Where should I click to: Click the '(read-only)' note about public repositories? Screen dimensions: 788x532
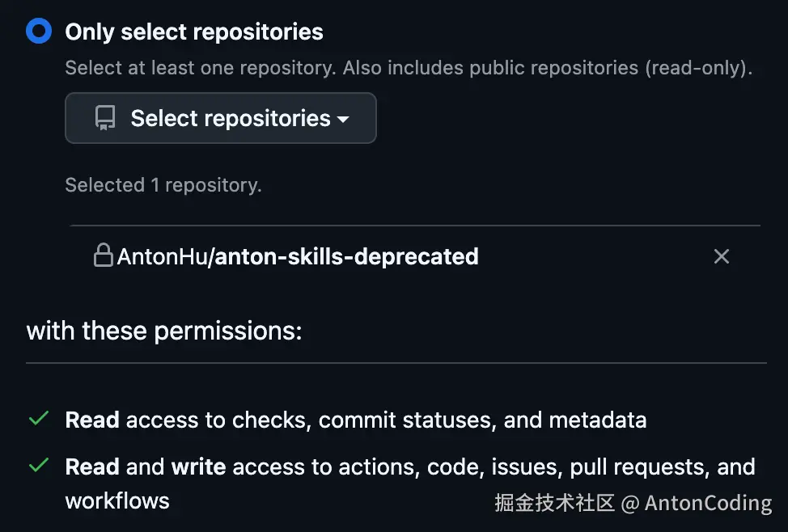(698, 68)
